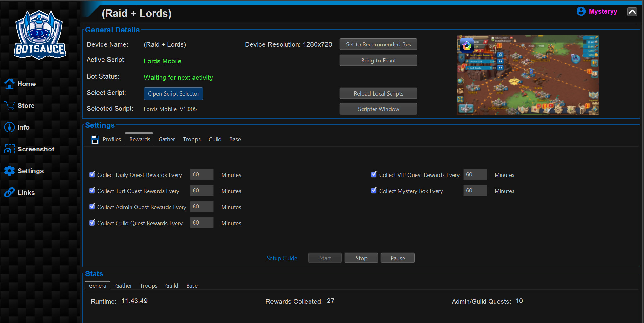Switch to the Gather settings tab

pyautogui.click(x=166, y=139)
